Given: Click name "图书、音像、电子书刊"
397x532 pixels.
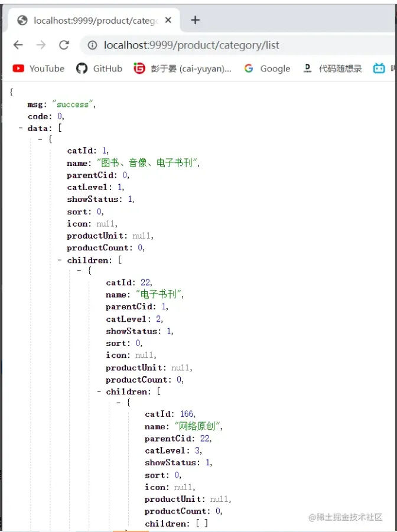Looking at the screenshot, I should pos(148,163).
